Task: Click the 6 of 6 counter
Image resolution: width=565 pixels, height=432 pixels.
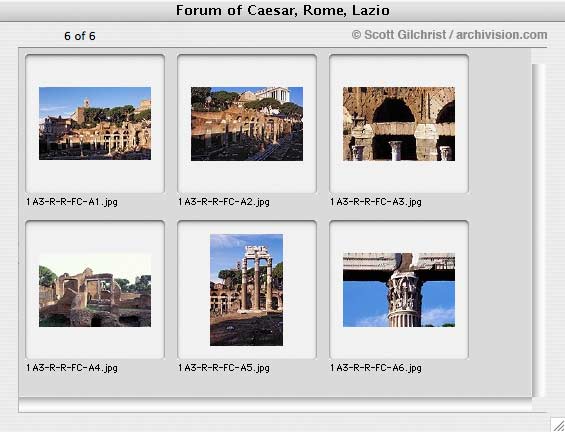Action: pos(80,36)
